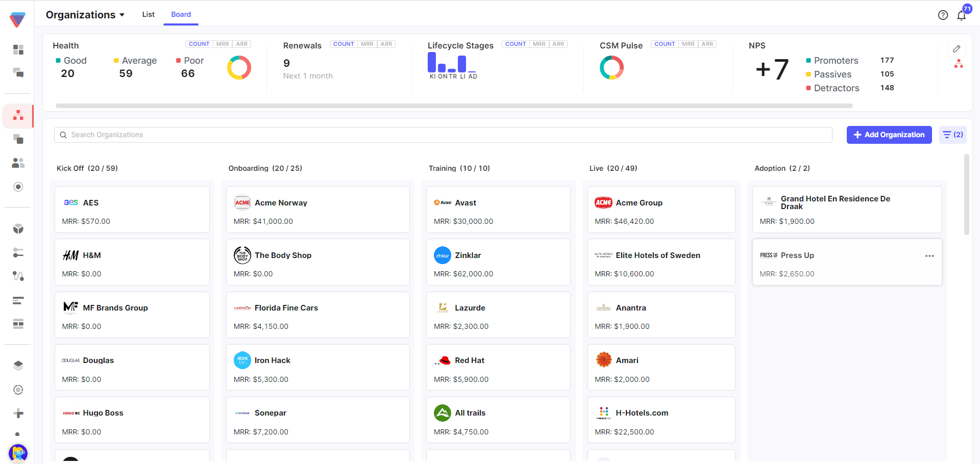980x464 pixels.
Task: Select the Board view tab
Action: (181, 14)
